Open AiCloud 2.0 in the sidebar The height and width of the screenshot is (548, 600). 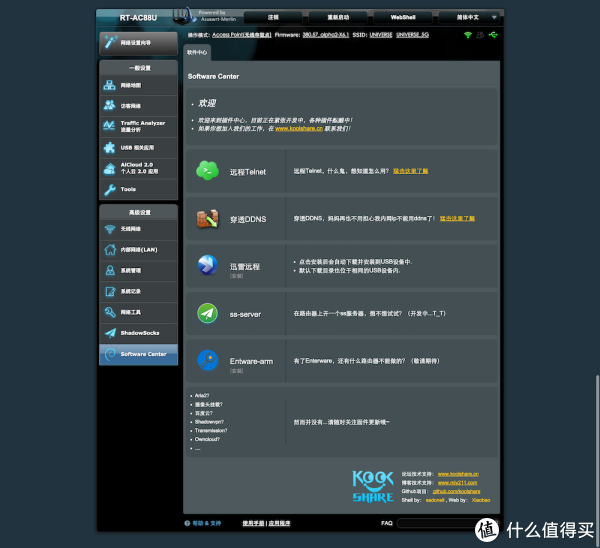pos(138,167)
